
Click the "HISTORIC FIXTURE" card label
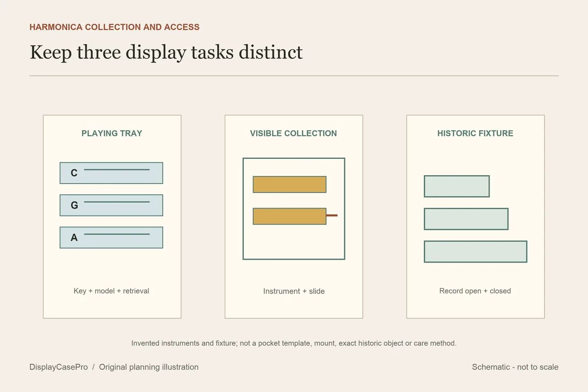[475, 133]
